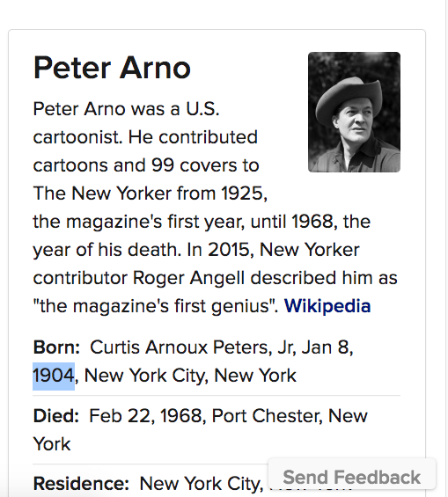Click the death date Feb 22, 1968

[147, 416]
